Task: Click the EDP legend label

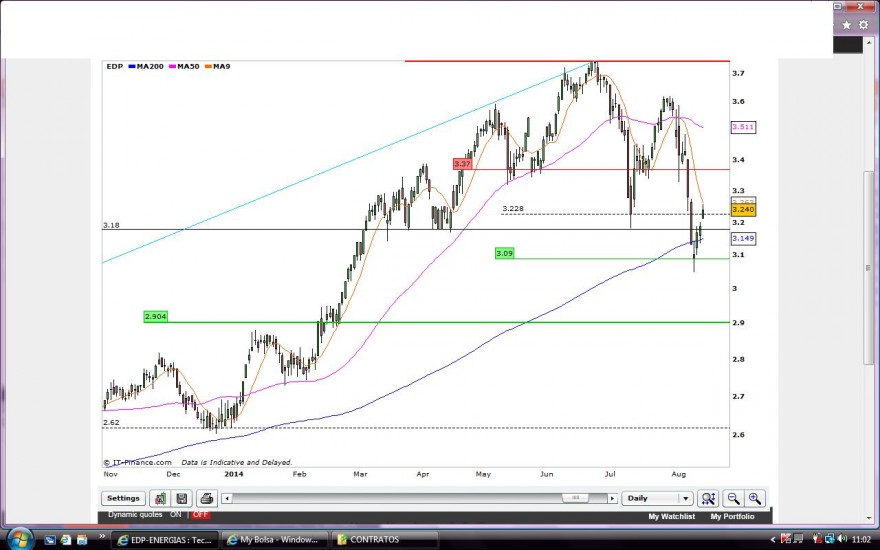Action: coord(114,66)
